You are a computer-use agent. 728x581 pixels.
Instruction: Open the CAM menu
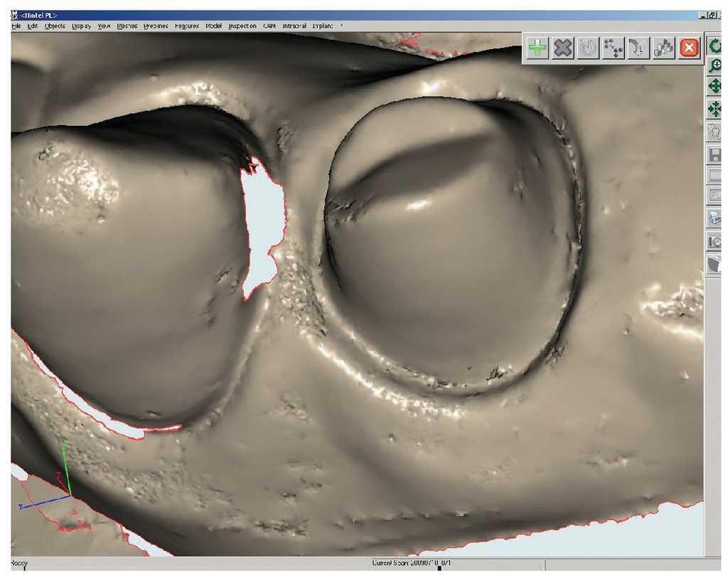point(269,26)
